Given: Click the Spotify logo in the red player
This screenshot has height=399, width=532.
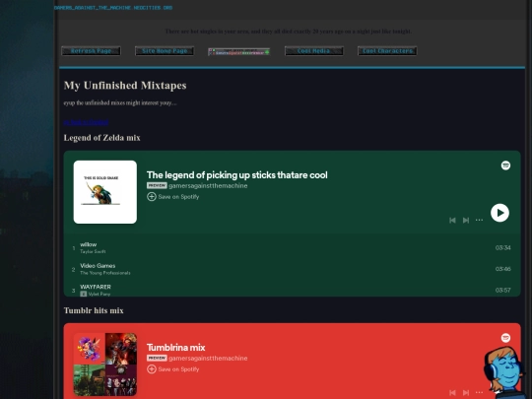Looking at the screenshot, I should tap(505, 338).
